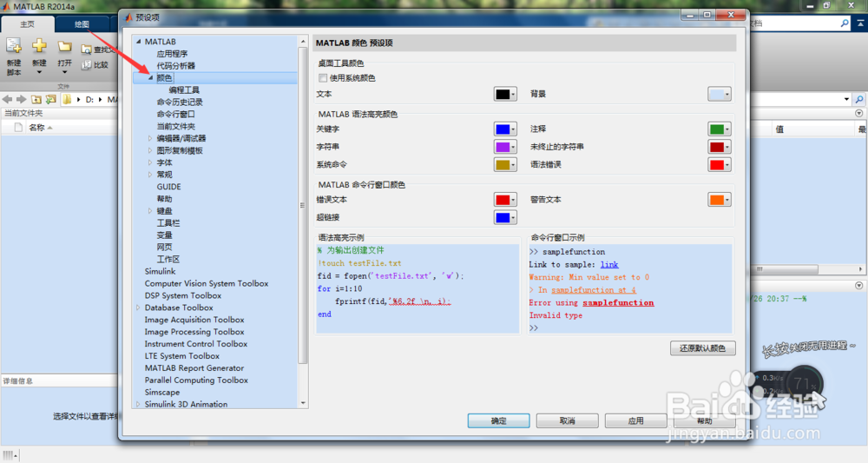Enable the 使用系统颜色 checkbox
This screenshot has height=463, width=868.
[323, 78]
